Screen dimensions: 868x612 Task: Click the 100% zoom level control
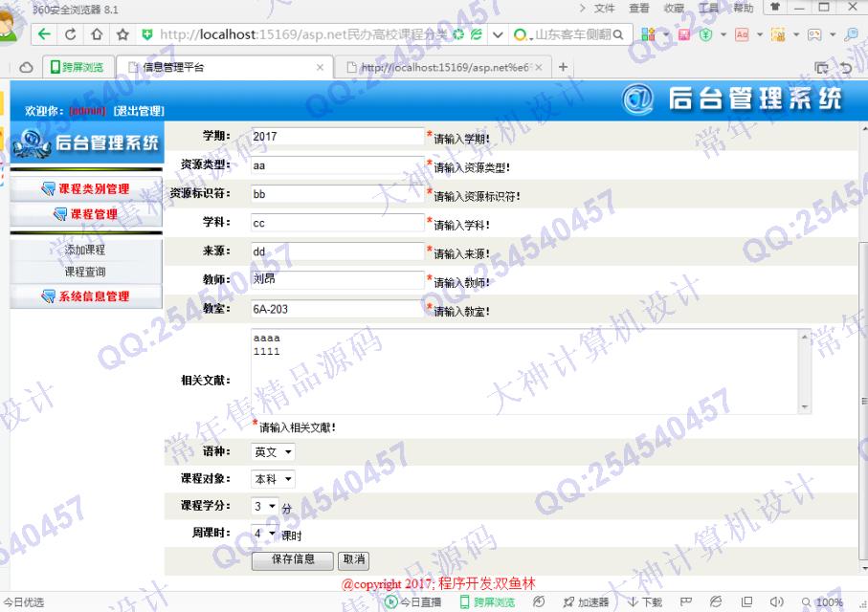click(823, 602)
